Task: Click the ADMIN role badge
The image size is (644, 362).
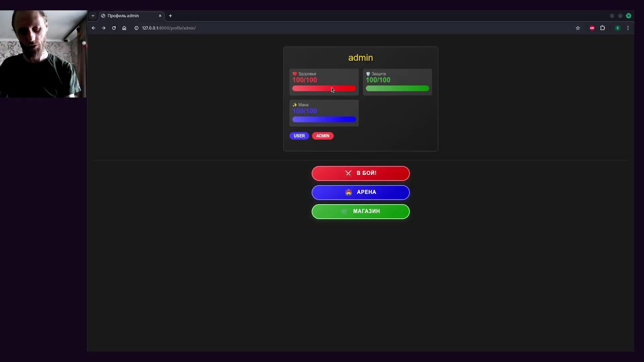Action: click(323, 136)
